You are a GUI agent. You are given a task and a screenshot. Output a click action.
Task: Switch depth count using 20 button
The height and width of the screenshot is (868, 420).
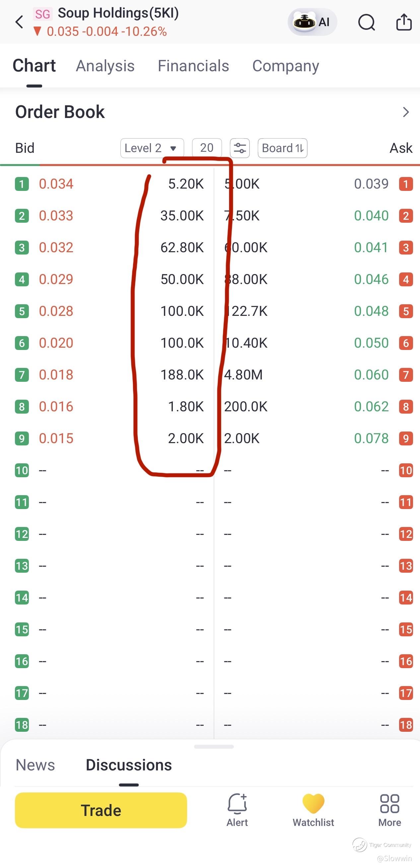coord(207,148)
